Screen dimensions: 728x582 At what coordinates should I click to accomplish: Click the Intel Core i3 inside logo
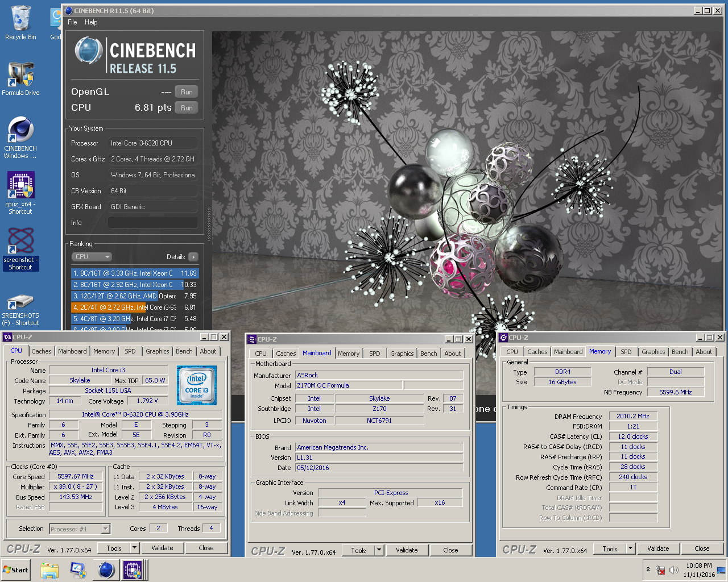pyautogui.click(x=197, y=385)
